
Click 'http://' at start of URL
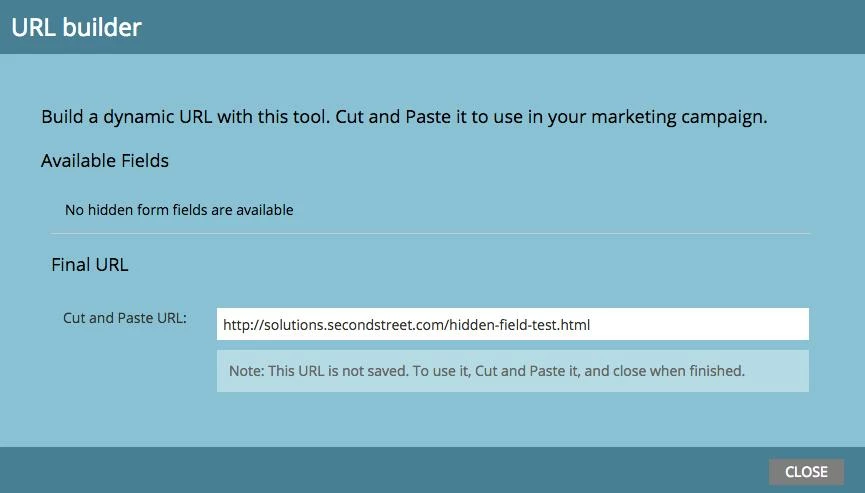click(x=243, y=325)
